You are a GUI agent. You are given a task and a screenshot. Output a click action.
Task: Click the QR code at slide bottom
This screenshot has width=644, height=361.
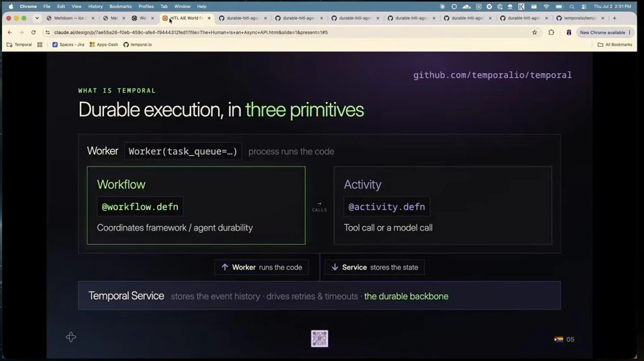pos(319,338)
